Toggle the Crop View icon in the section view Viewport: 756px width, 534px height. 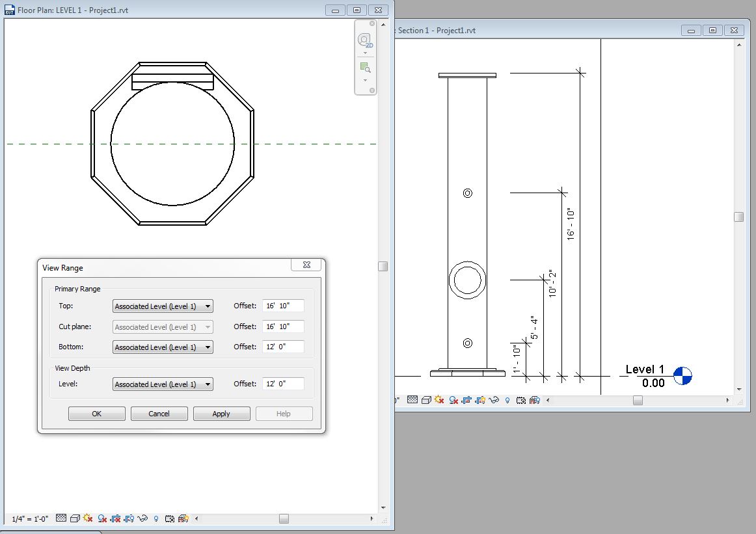pyautogui.click(x=466, y=399)
